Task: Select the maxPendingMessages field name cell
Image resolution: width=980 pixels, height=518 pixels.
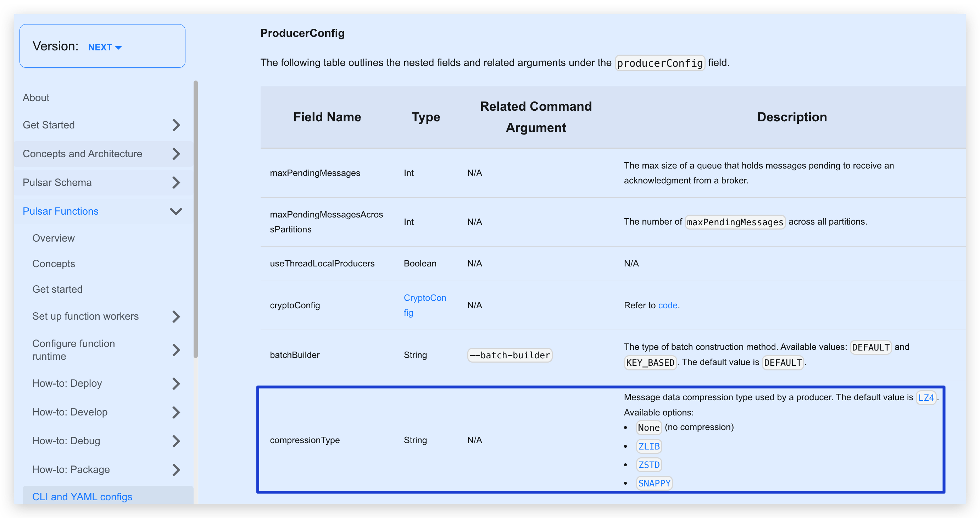Action: click(x=315, y=173)
